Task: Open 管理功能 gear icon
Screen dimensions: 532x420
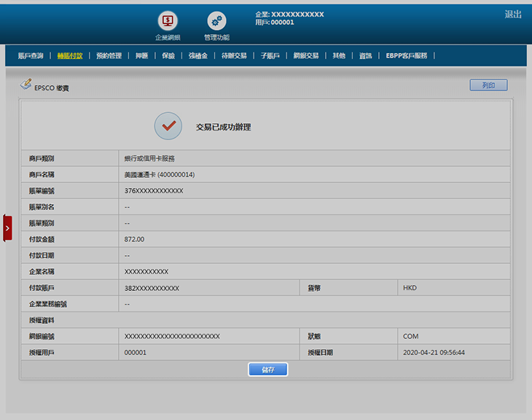Action: point(216,21)
